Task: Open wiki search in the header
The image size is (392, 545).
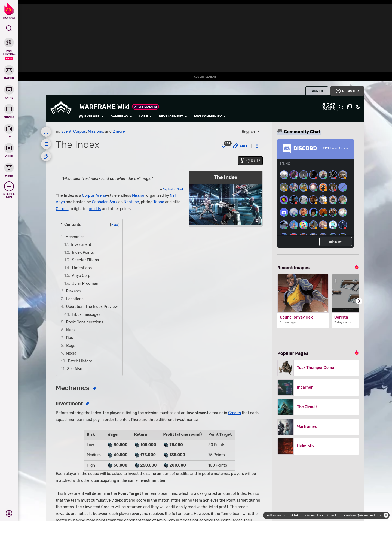Action: coord(341,107)
